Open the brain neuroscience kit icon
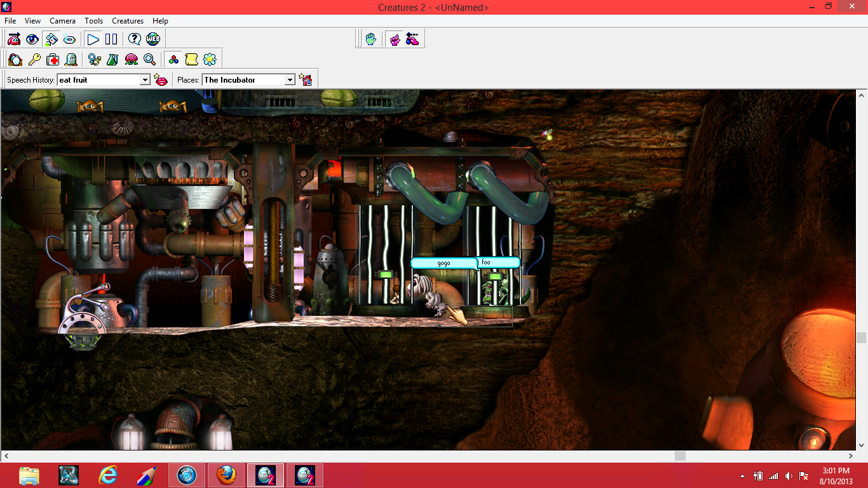868x488 pixels. tap(131, 60)
